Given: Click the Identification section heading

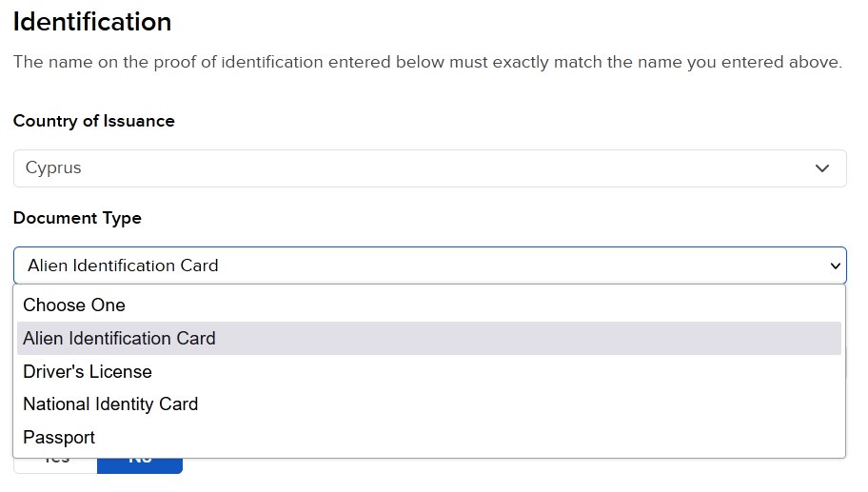Looking at the screenshot, I should click(x=92, y=22).
